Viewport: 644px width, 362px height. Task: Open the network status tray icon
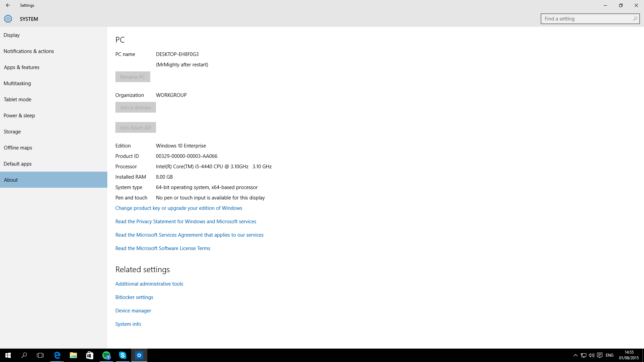click(x=584, y=355)
